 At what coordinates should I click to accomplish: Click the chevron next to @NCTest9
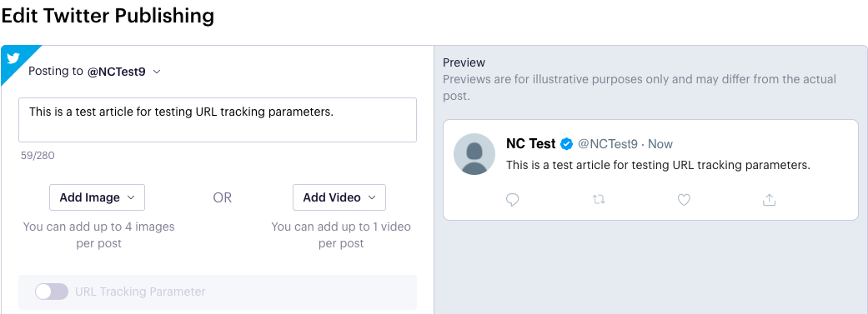157,72
